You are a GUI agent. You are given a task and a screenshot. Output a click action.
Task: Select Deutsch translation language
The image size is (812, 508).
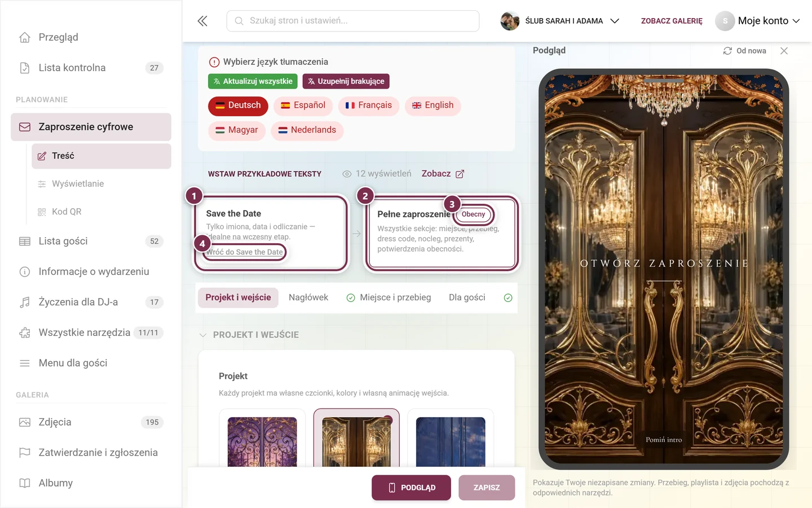click(238, 106)
